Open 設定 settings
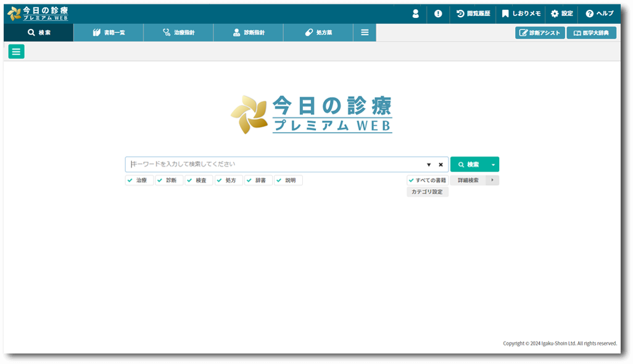 coord(561,14)
